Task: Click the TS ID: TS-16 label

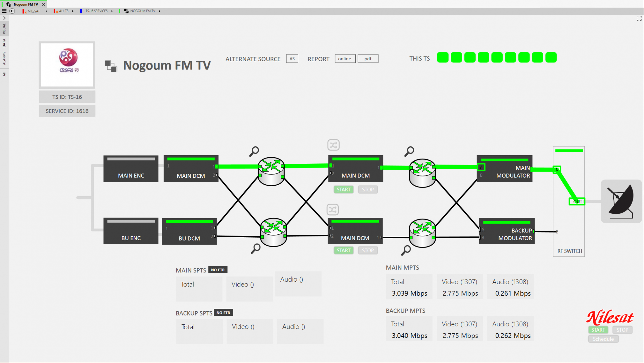Action: pyautogui.click(x=67, y=97)
